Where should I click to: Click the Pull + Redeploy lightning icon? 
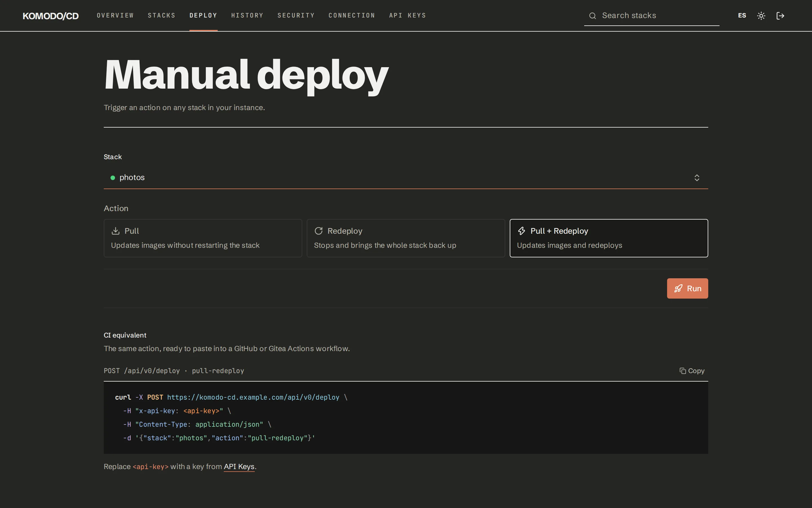coord(521,231)
